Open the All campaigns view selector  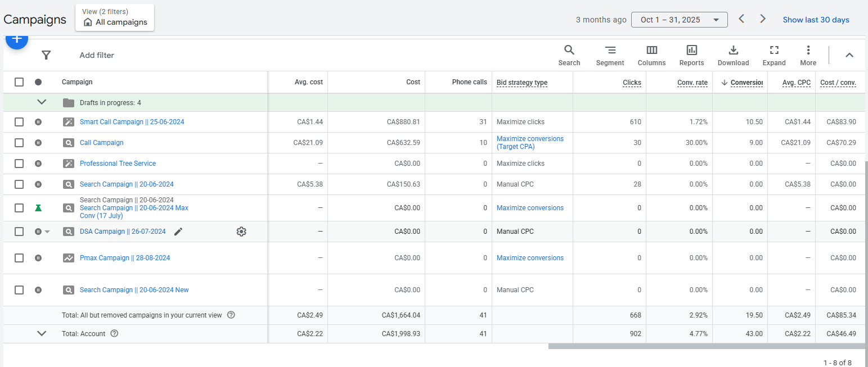pyautogui.click(x=115, y=18)
